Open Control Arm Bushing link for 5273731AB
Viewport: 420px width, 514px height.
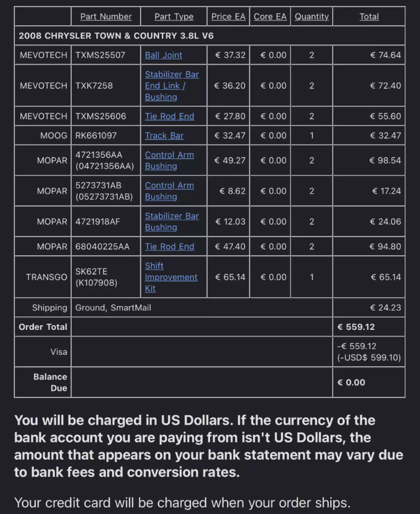(169, 191)
